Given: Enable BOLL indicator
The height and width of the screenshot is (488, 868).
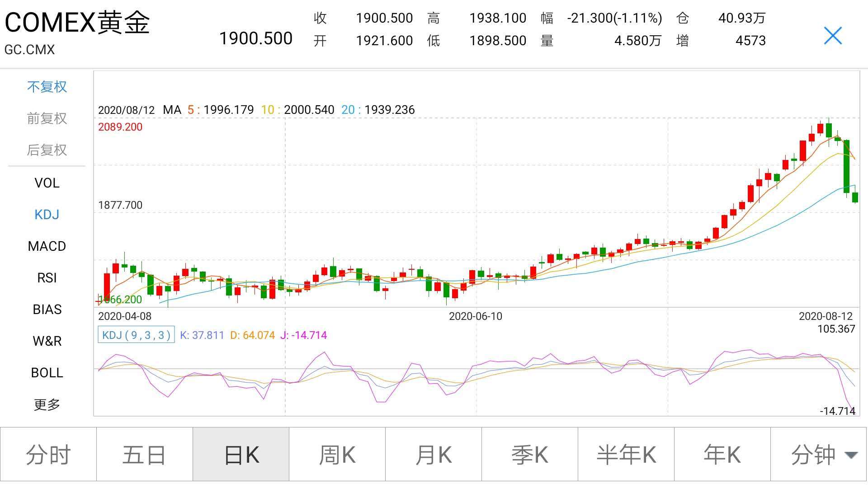Looking at the screenshot, I should coord(47,373).
